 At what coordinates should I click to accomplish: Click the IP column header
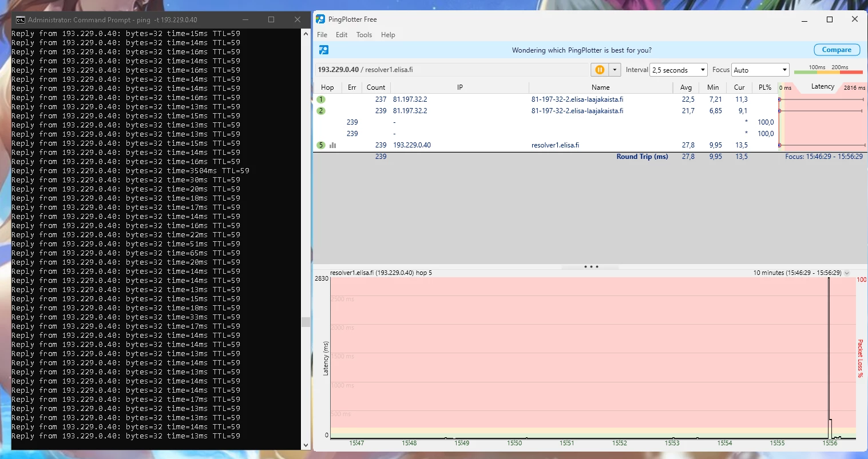[x=459, y=87]
